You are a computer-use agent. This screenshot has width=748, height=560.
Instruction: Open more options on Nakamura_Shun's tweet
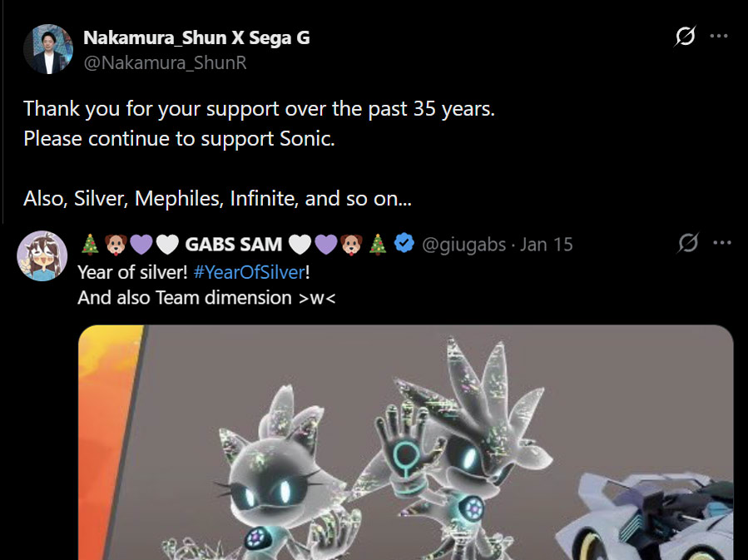click(719, 37)
